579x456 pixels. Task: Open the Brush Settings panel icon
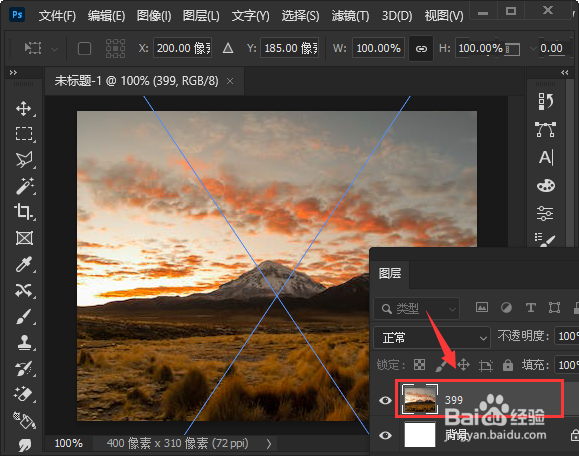point(545,239)
